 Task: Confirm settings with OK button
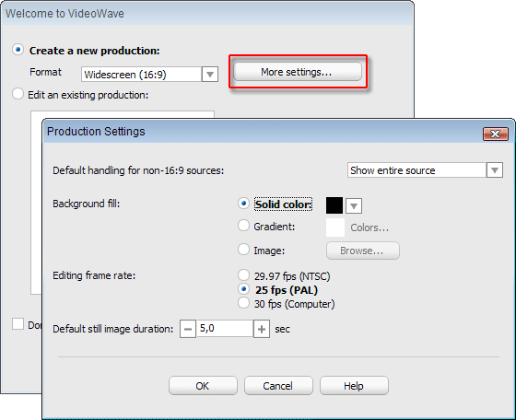(x=203, y=386)
